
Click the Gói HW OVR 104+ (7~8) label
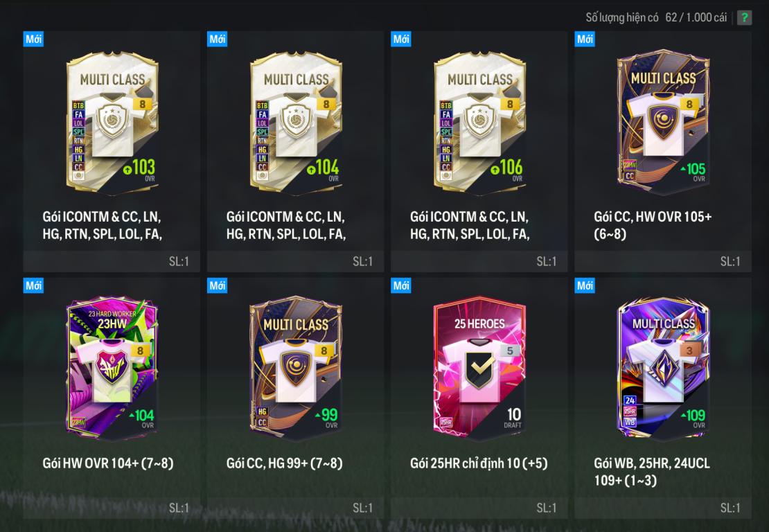(108, 463)
